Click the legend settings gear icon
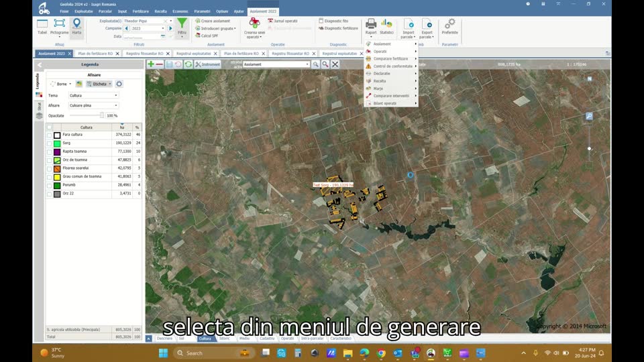 coord(119,84)
